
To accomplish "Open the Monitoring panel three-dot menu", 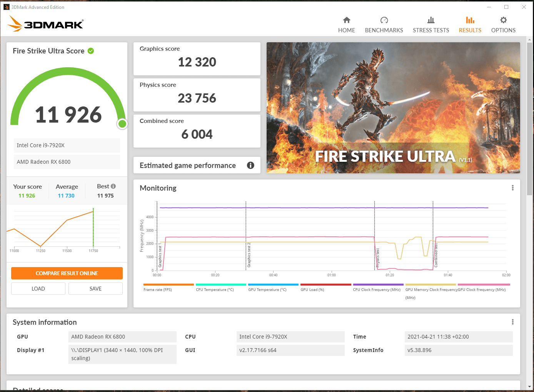I will [512, 188].
